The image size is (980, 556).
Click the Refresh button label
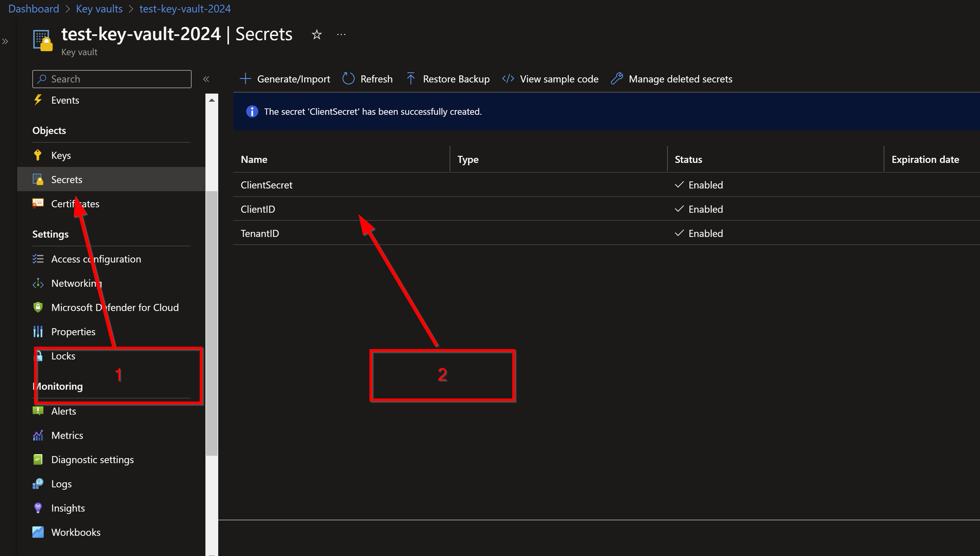pos(376,79)
